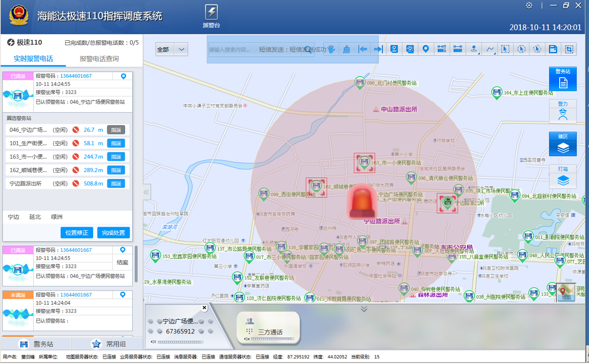Click 指派 for 101_生产街 station
The image size is (589, 364).
point(116,143)
